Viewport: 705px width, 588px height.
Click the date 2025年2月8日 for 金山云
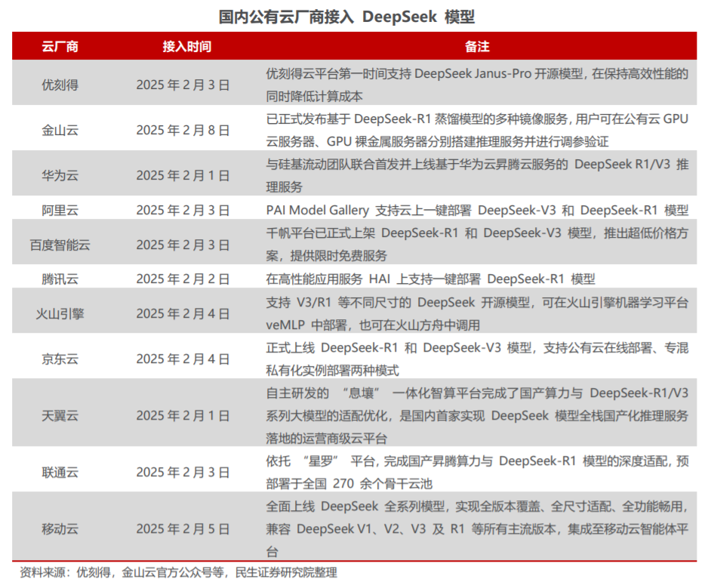tap(183, 131)
